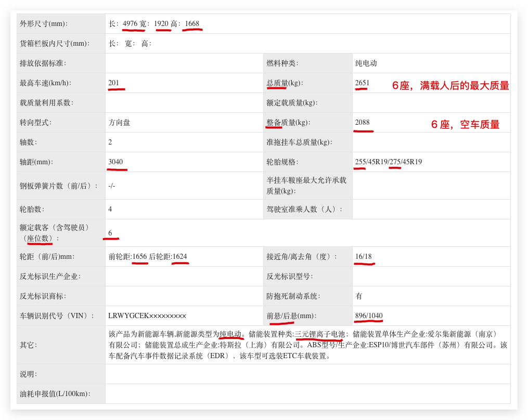Screen dimensions: 528x420
Task: Click the 外形尺寸(mm) label
Action: click(x=44, y=23)
